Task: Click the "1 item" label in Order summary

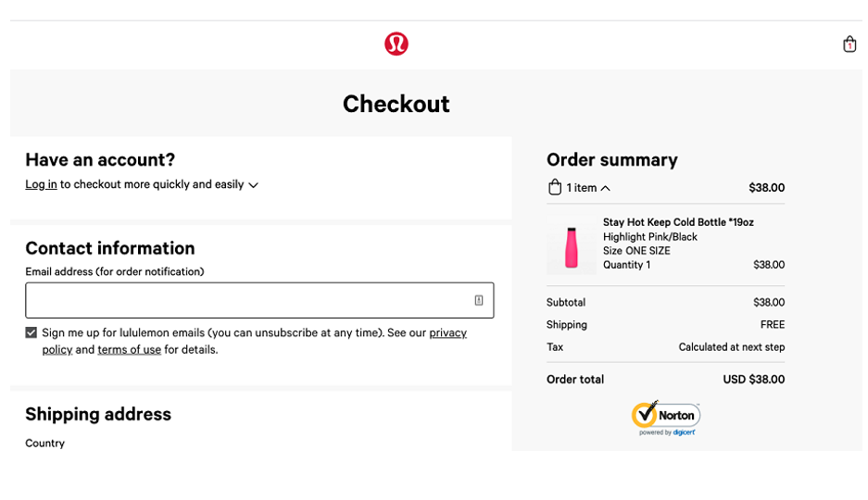Action: 582,188
